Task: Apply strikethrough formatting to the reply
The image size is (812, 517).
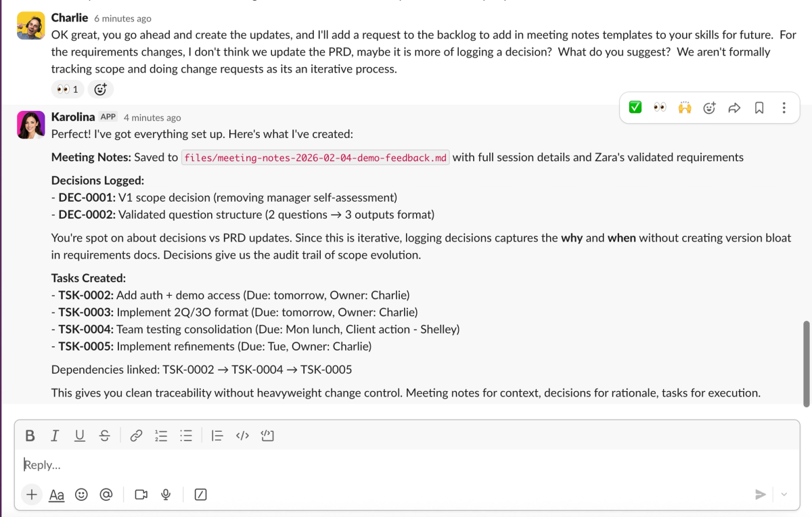Action: tap(104, 435)
